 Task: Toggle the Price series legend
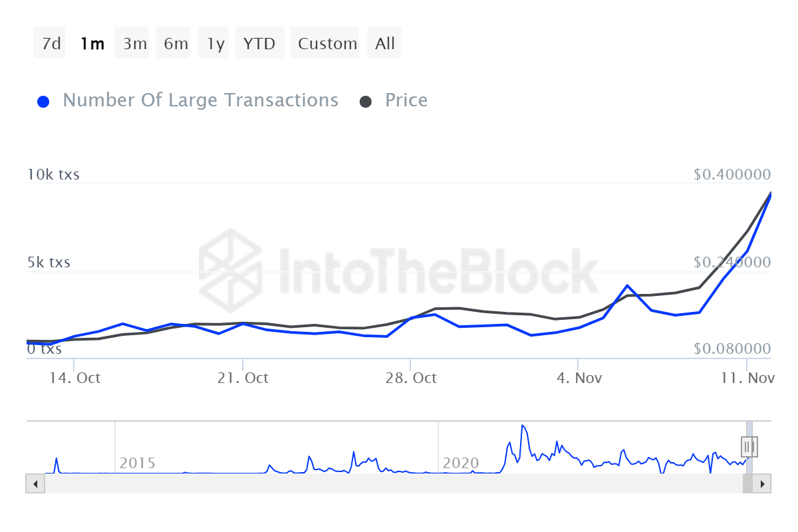tap(406, 100)
